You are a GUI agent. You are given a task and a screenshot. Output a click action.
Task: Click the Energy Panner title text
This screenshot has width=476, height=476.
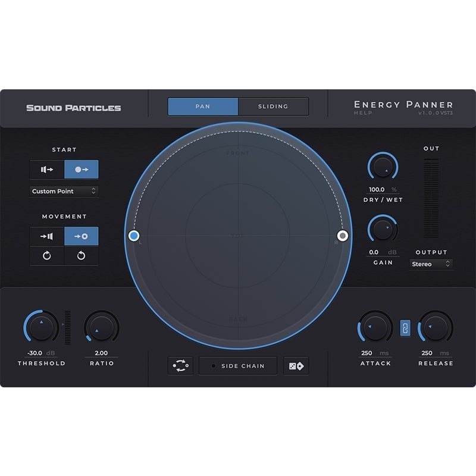(403, 105)
